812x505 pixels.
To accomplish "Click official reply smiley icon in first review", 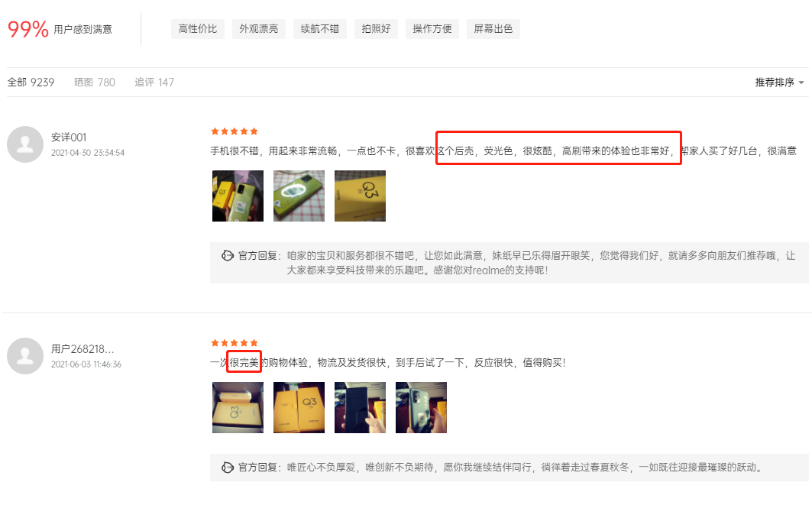I will (x=228, y=255).
